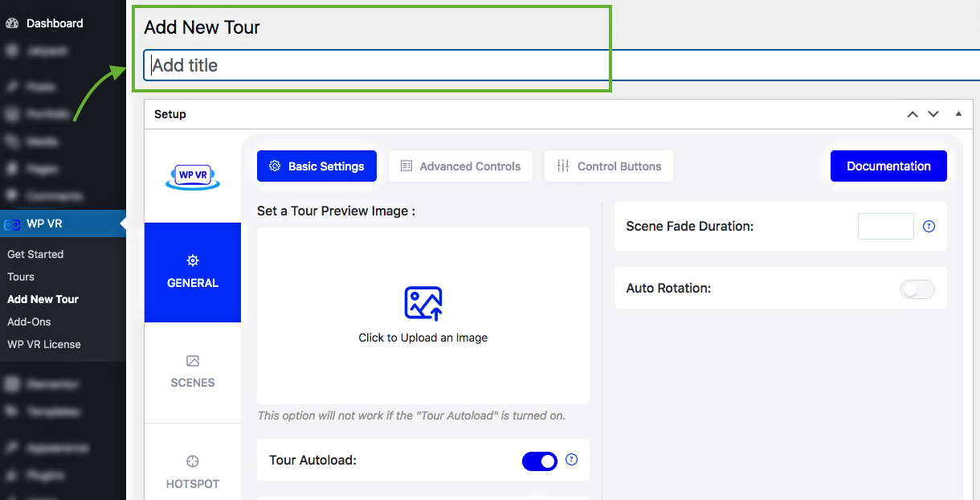980x500 pixels.
Task: Open the WP VR License submenu page
Action: 44,344
